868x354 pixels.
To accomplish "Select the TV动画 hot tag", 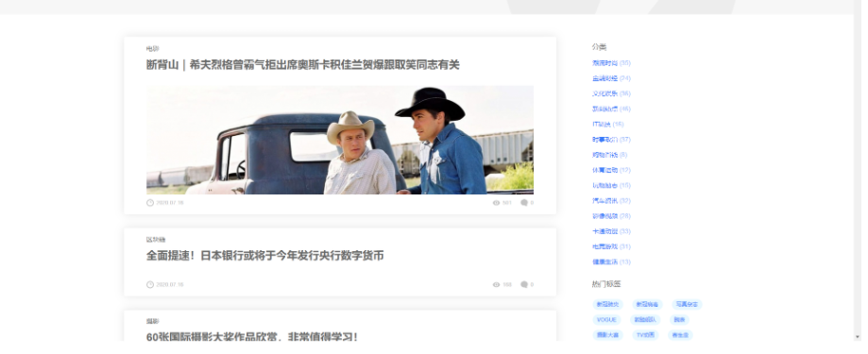I will tap(645, 335).
